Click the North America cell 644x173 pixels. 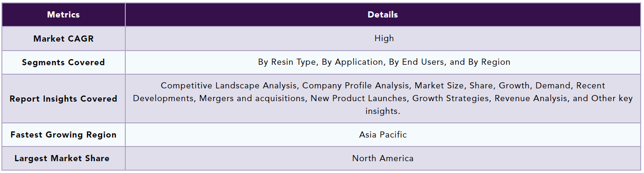click(383, 158)
